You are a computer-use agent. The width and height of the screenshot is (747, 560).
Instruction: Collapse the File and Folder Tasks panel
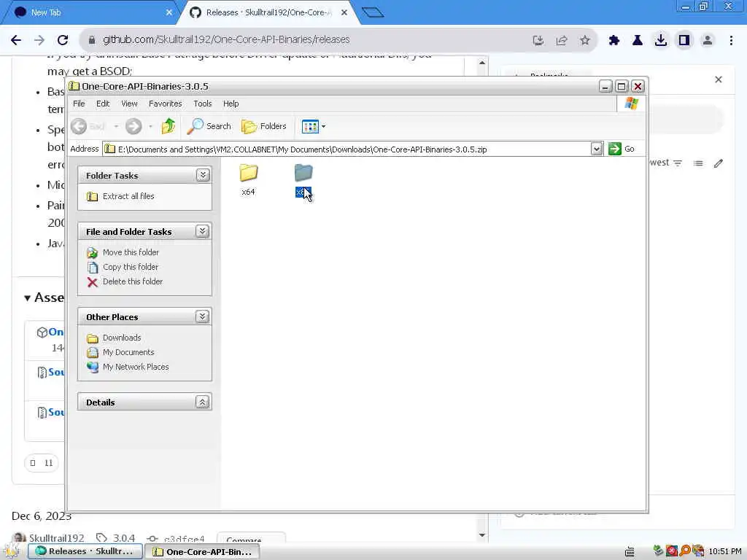[x=203, y=231]
